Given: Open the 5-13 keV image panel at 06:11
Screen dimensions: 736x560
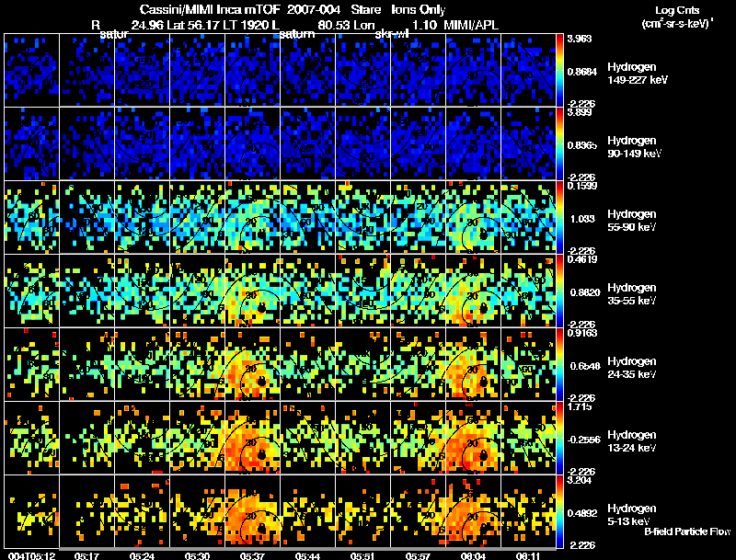Looking at the screenshot, I should tap(528, 511).
